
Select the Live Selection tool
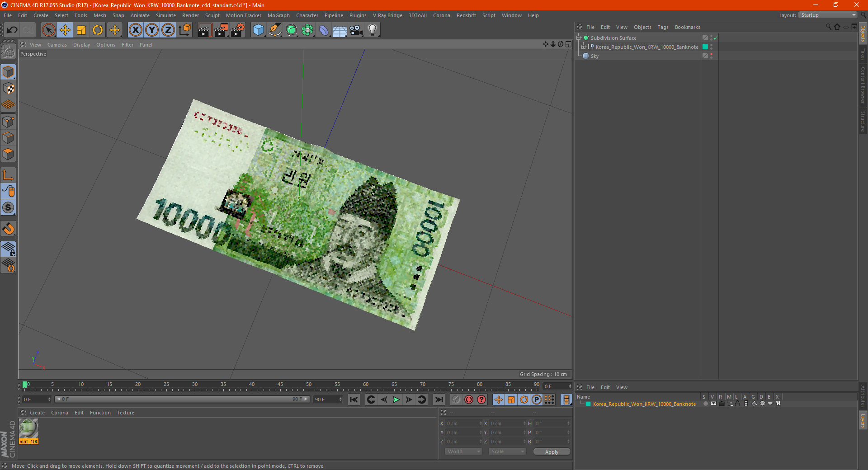(48, 30)
